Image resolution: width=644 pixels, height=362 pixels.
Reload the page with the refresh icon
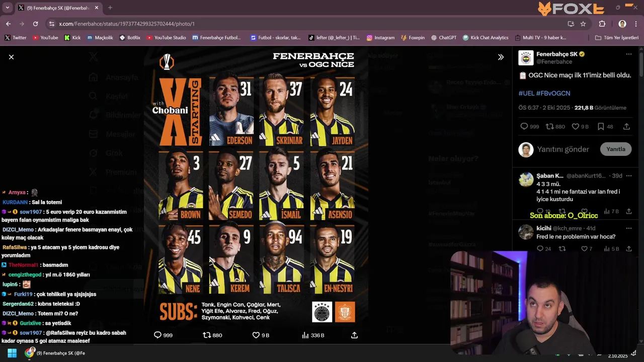pos(35,24)
